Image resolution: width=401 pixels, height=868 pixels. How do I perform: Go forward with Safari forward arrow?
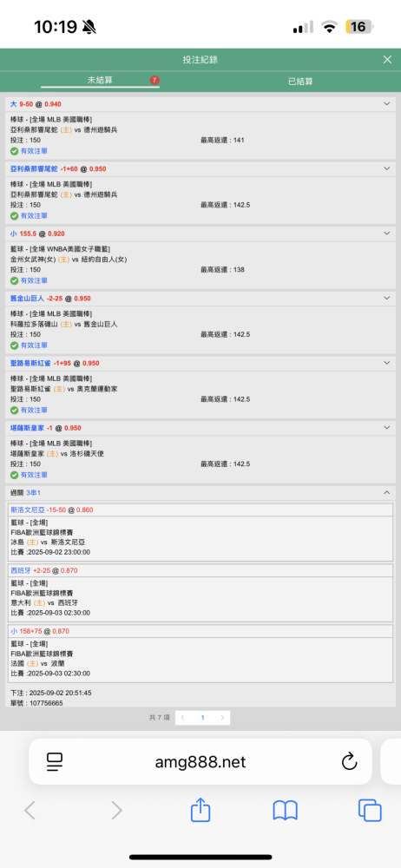116,811
